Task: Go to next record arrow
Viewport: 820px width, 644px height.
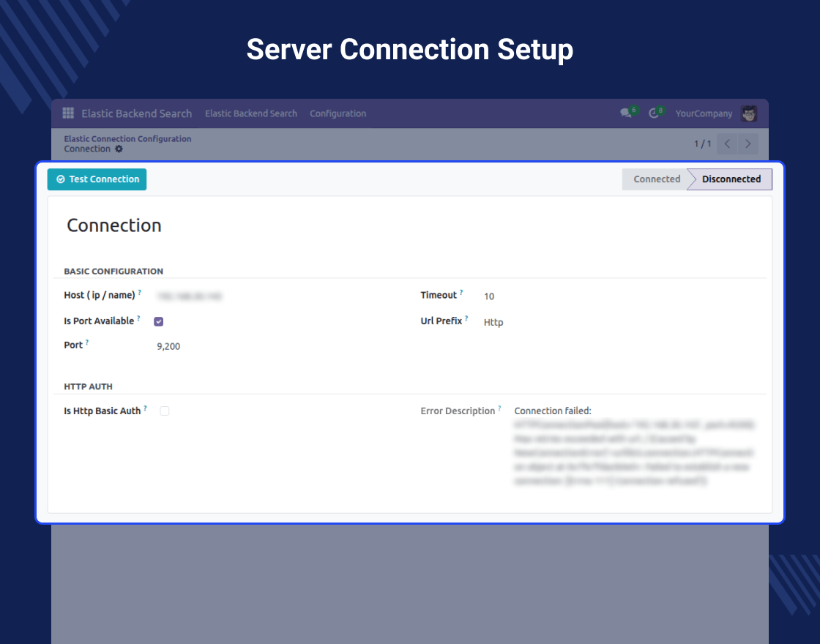Action: point(748,144)
